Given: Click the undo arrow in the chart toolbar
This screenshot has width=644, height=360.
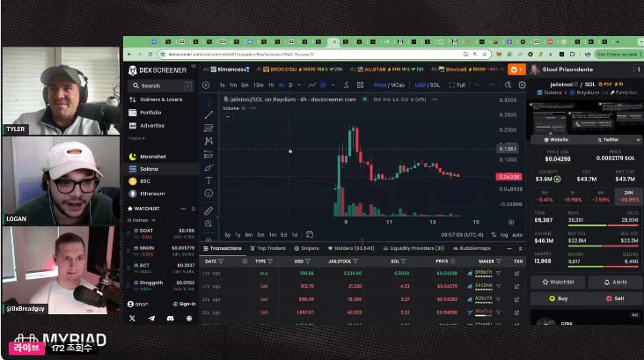Looking at the screenshot, I should pyautogui.click(x=477, y=85).
